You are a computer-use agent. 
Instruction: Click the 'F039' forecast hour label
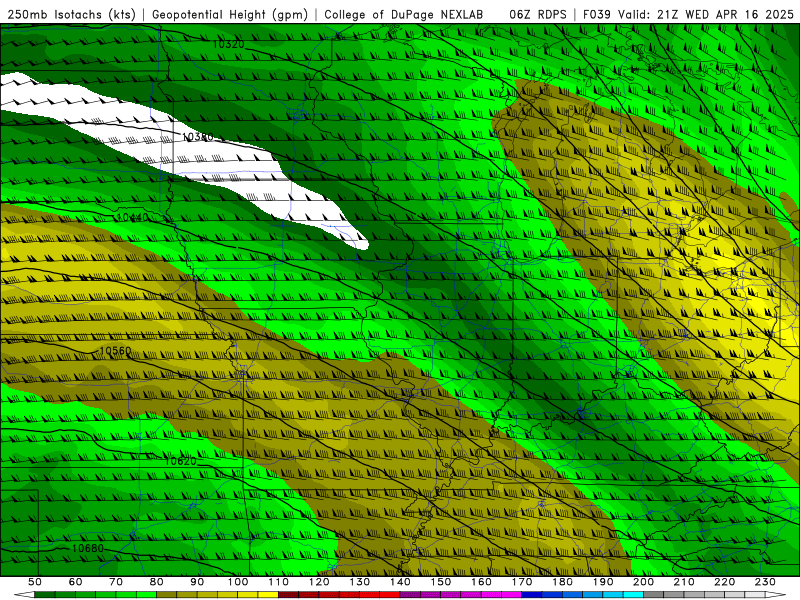597,15
